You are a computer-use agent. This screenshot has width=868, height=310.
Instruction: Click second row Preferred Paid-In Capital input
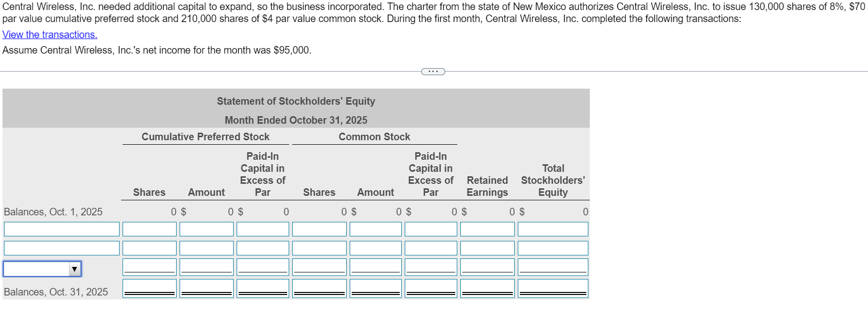pyautogui.click(x=263, y=248)
